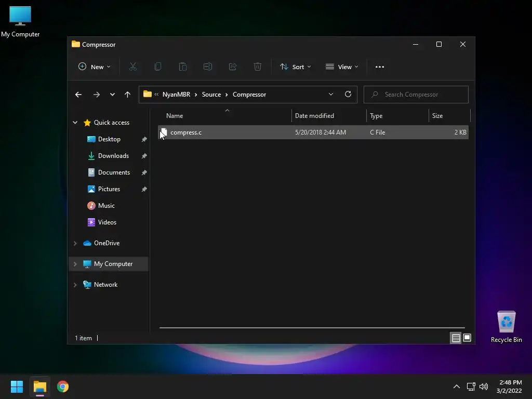Collapse the Quick access tree node

click(75, 123)
